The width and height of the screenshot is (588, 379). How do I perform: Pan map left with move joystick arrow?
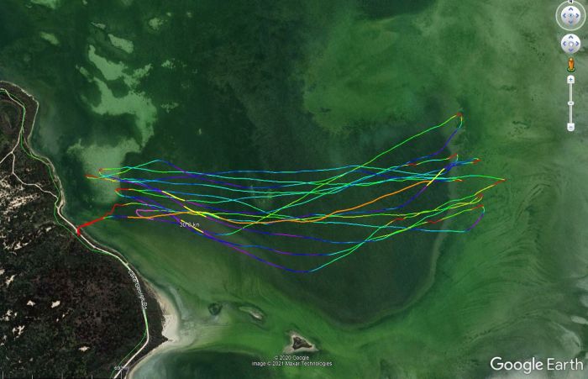[x=564, y=44]
